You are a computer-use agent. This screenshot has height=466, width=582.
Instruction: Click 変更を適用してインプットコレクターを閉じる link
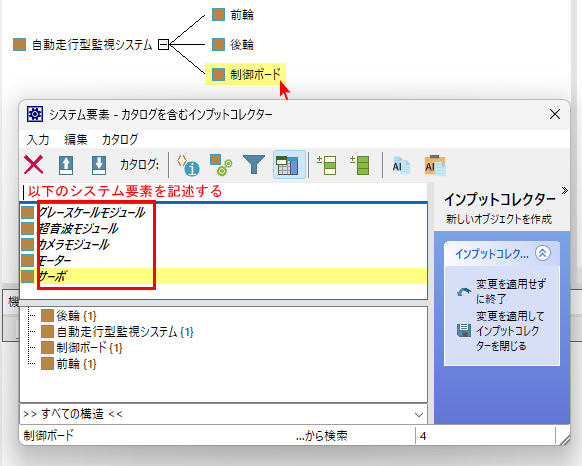tap(510, 331)
